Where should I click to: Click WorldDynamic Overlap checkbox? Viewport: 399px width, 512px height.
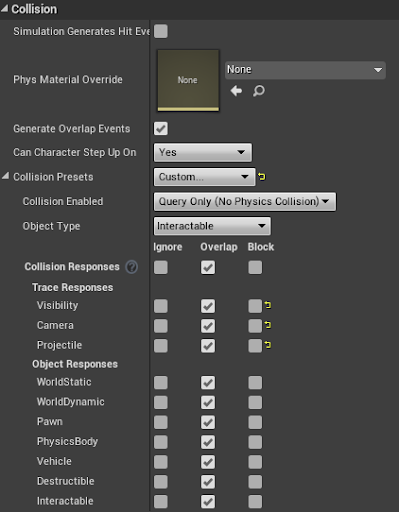(x=208, y=402)
